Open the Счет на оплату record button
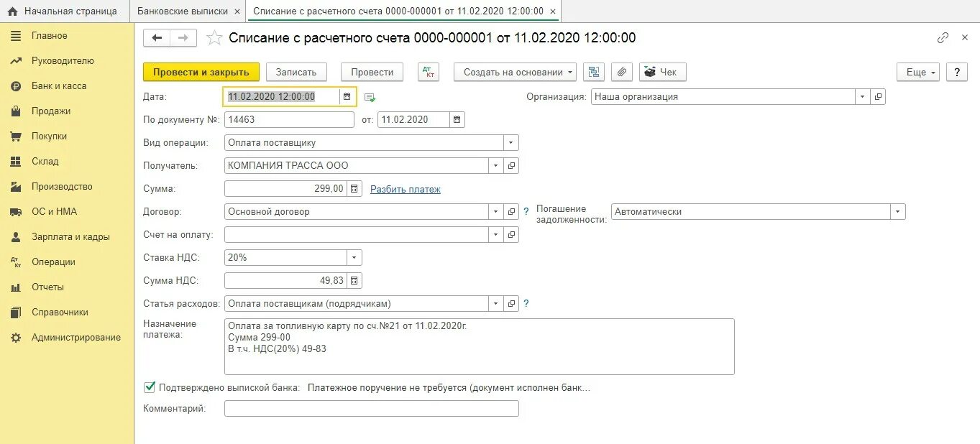 (511, 234)
